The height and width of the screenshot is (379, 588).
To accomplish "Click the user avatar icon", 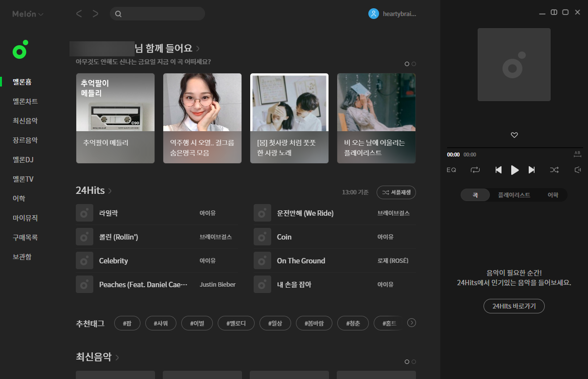I will click(x=373, y=14).
